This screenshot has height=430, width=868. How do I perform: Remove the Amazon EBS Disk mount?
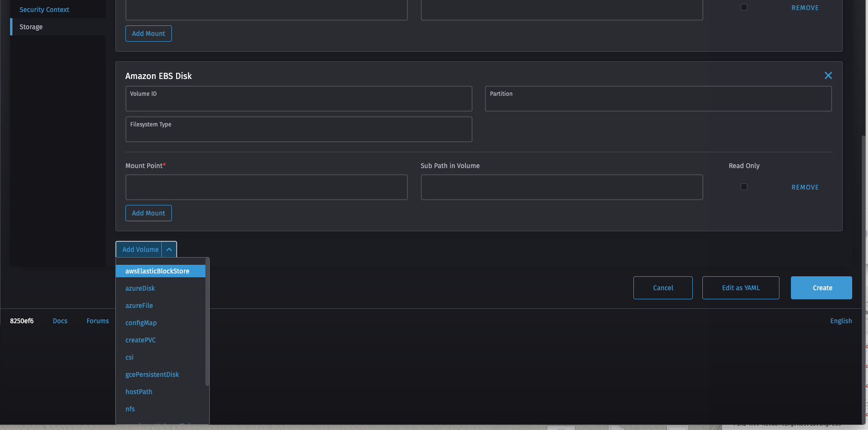click(x=805, y=187)
